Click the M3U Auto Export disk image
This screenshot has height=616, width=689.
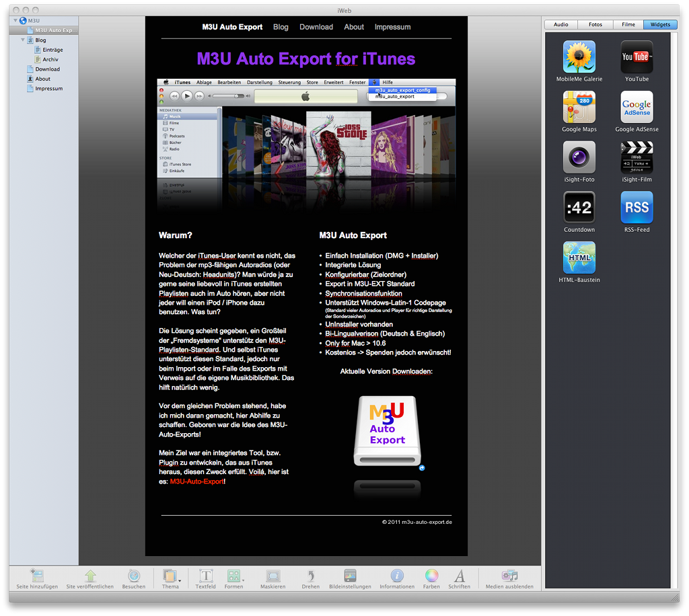388,431
